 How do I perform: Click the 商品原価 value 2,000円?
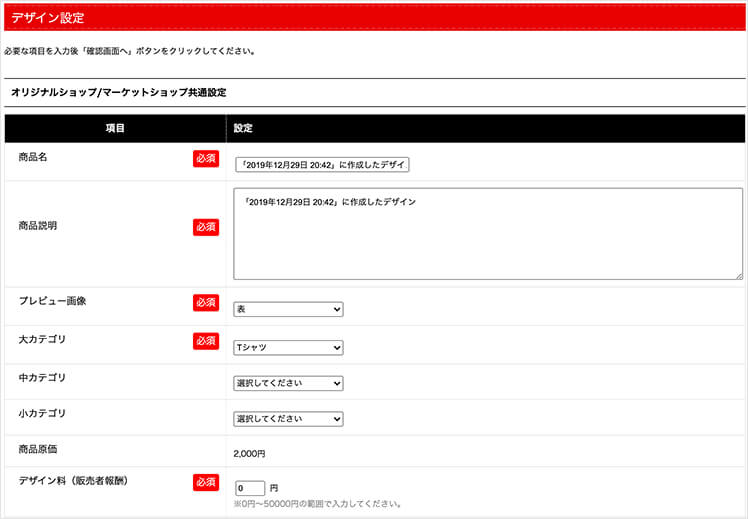click(x=250, y=453)
